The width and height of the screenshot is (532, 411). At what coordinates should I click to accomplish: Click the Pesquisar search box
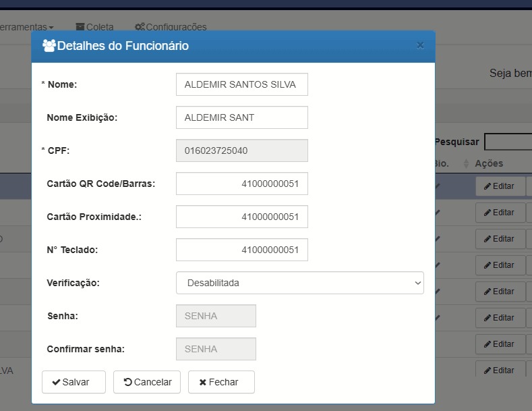pos(508,142)
